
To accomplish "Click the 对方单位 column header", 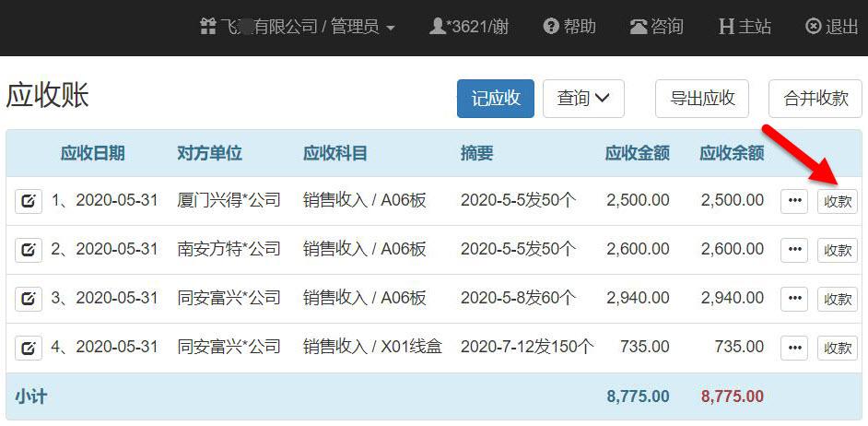I will (x=210, y=153).
